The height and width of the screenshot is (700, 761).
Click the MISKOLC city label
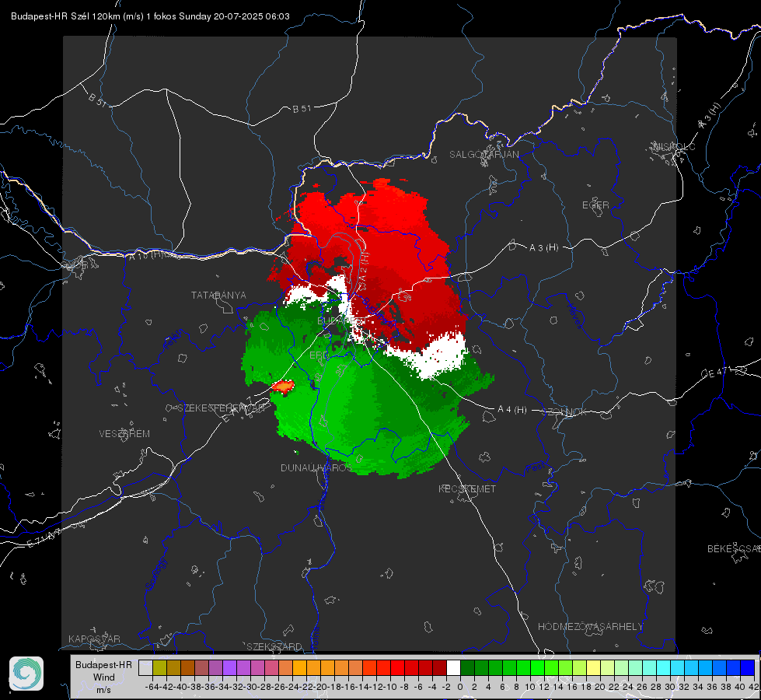[x=674, y=146]
